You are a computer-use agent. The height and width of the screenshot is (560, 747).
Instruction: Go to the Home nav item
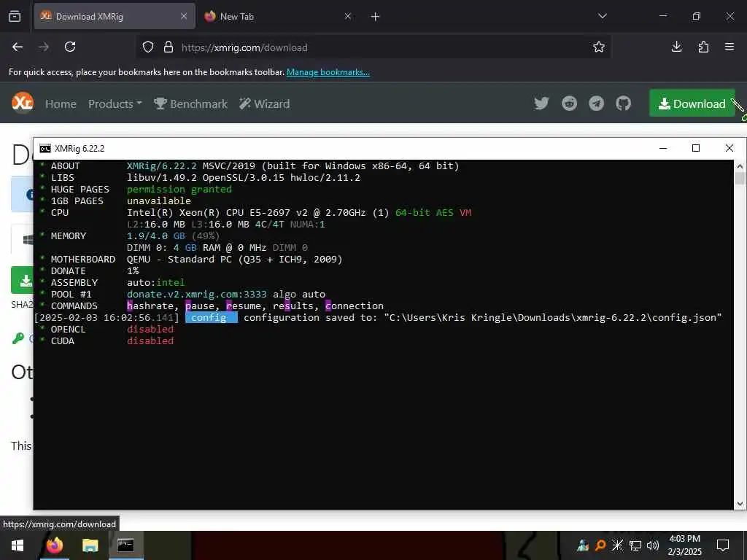point(61,104)
